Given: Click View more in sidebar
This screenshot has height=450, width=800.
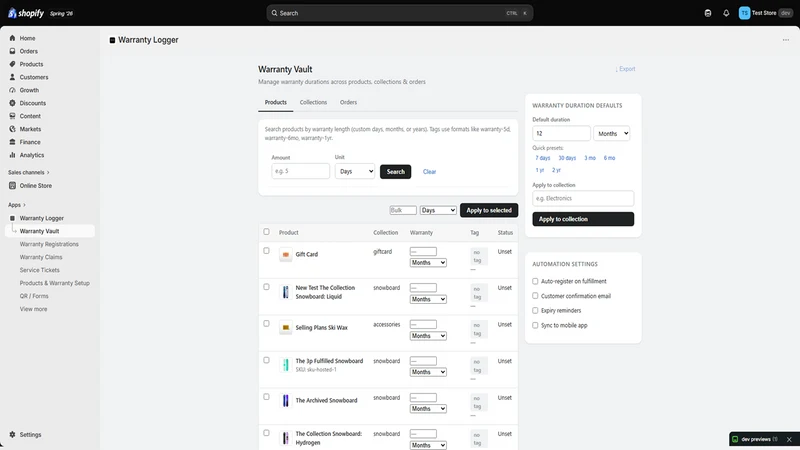Looking at the screenshot, I should (x=33, y=309).
